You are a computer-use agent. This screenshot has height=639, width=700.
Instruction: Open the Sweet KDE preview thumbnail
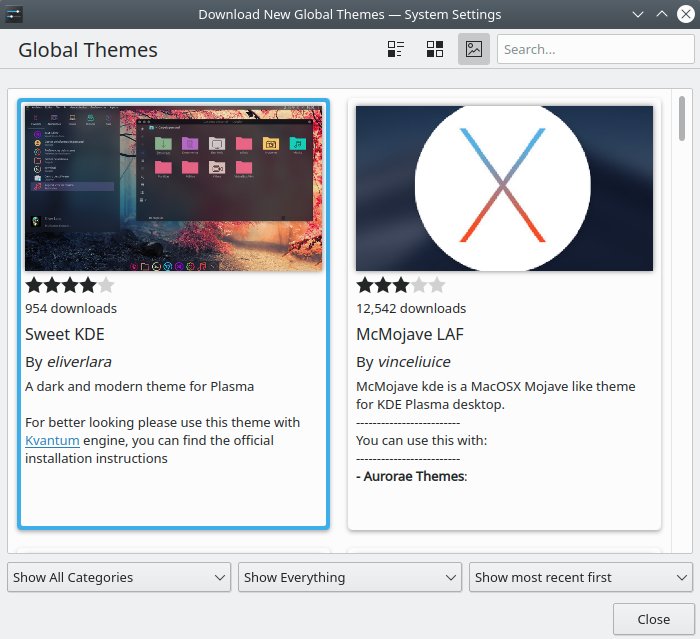coord(174,188)
